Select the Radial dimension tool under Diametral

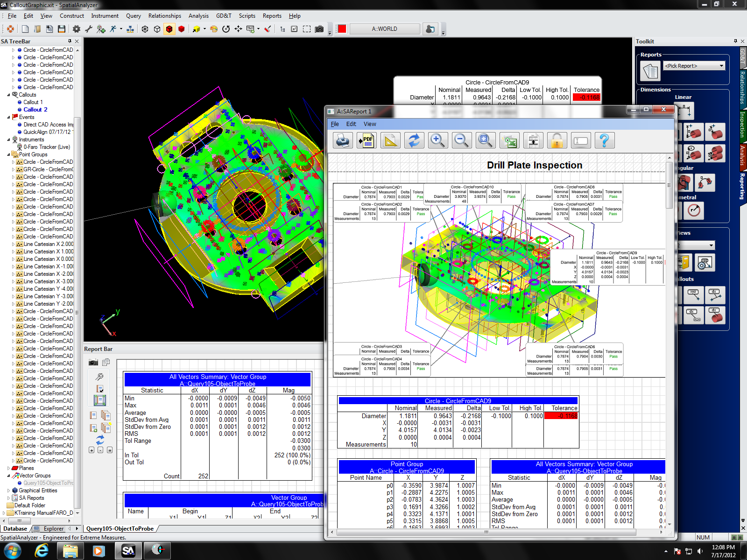point(694,210)
